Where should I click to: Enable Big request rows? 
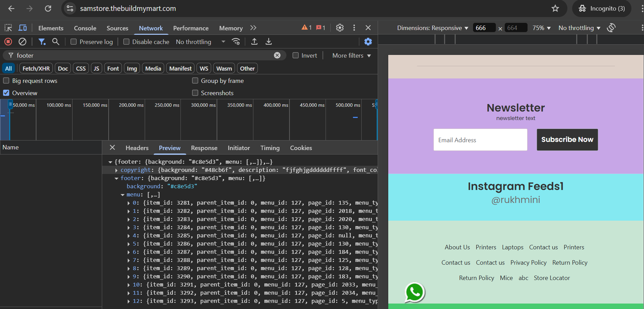[6, 80]
